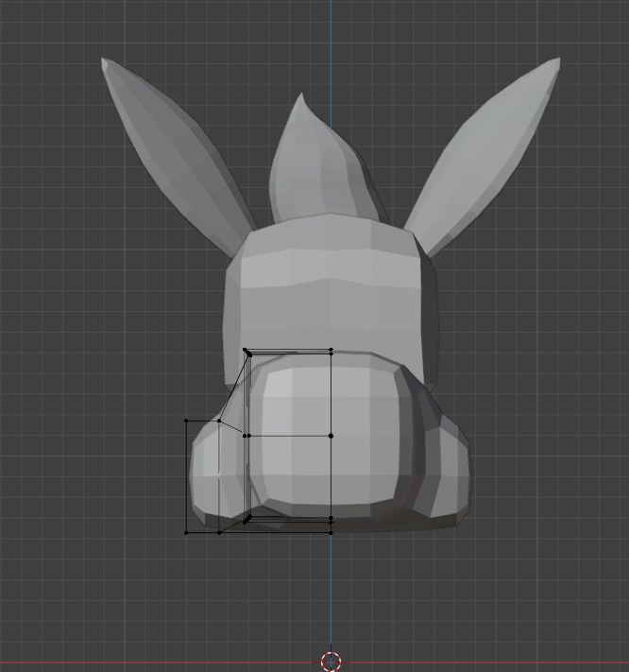Select the top wireframe vertex on the blue axis

[x=331, y=351]
